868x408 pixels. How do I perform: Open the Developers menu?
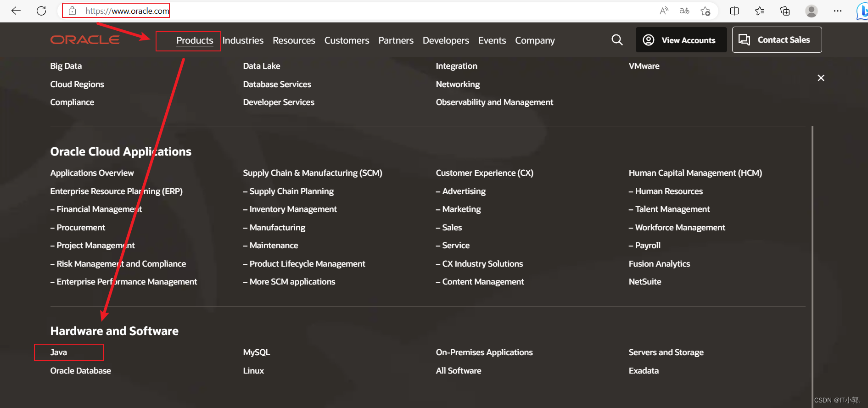[446, 40]
